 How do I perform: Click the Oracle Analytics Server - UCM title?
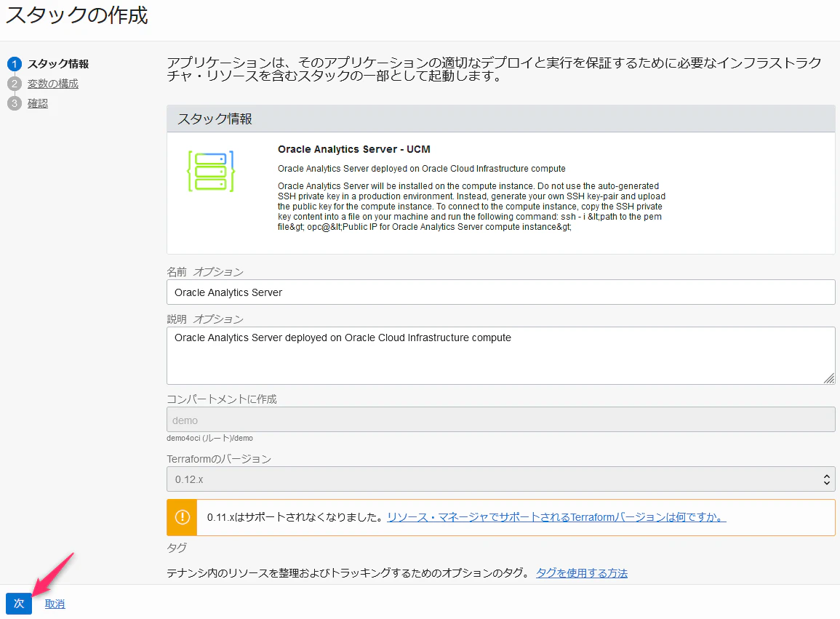354,150
